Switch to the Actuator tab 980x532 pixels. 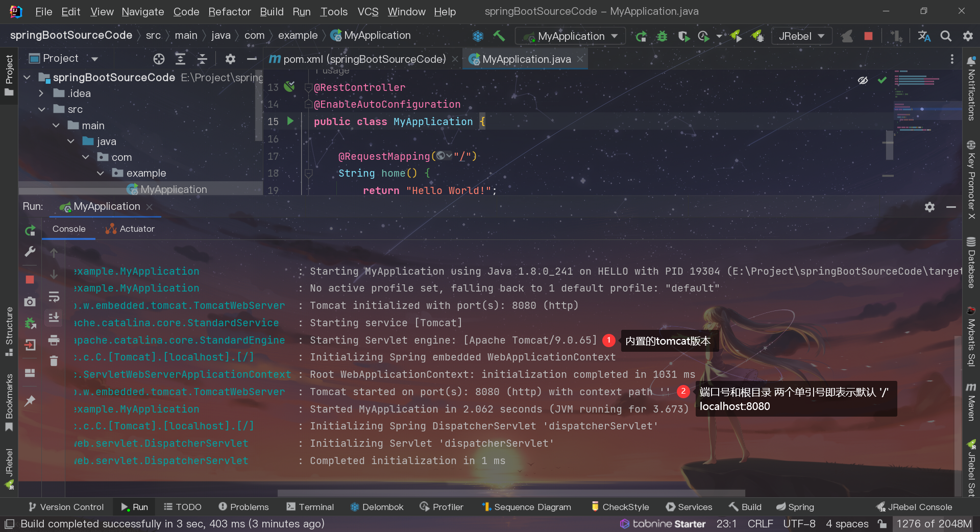130,229
